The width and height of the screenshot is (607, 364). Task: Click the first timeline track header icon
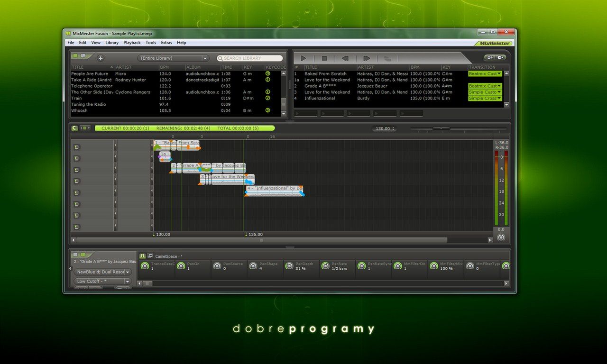tap(77, 147)
